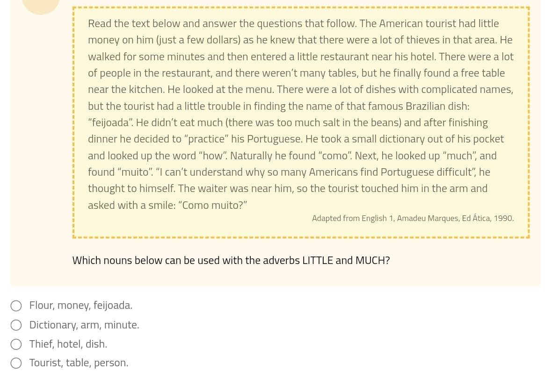Click the word 'MUCH' in the question
The height and width of the screenshot is (392, 545).
[x=371, y=261]
